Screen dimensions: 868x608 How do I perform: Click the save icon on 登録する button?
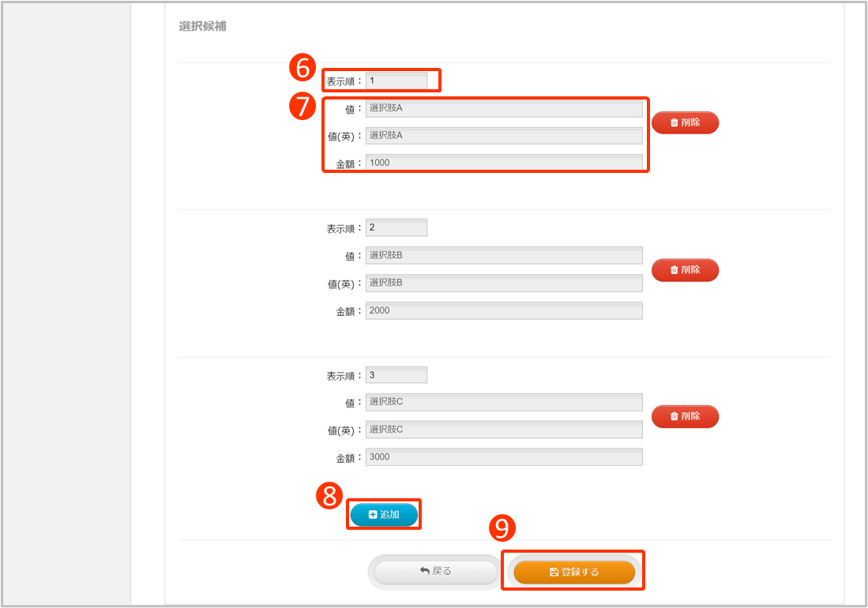[554, 572]
